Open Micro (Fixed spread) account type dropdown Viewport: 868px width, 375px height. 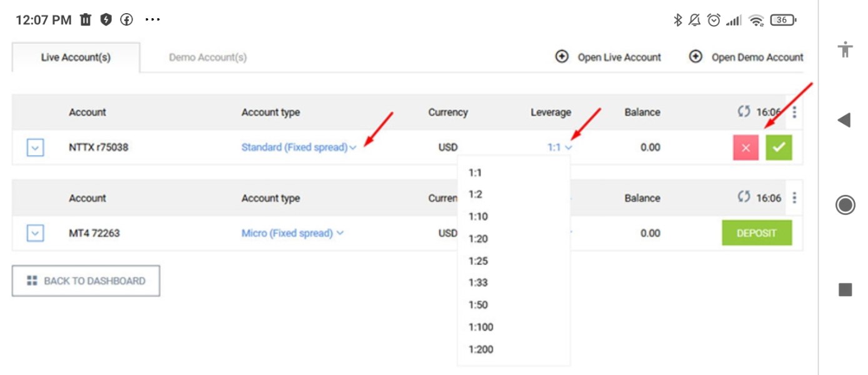(292, 233)
